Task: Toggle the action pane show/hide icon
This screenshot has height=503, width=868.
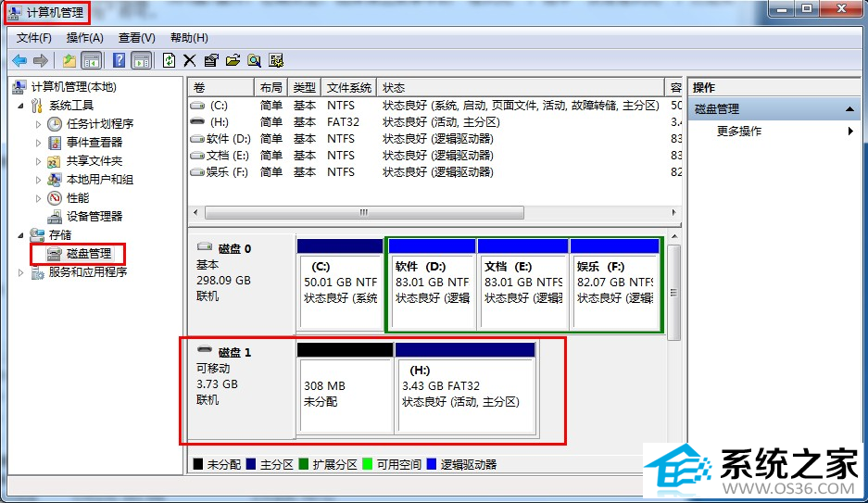Action: point(142,60)
